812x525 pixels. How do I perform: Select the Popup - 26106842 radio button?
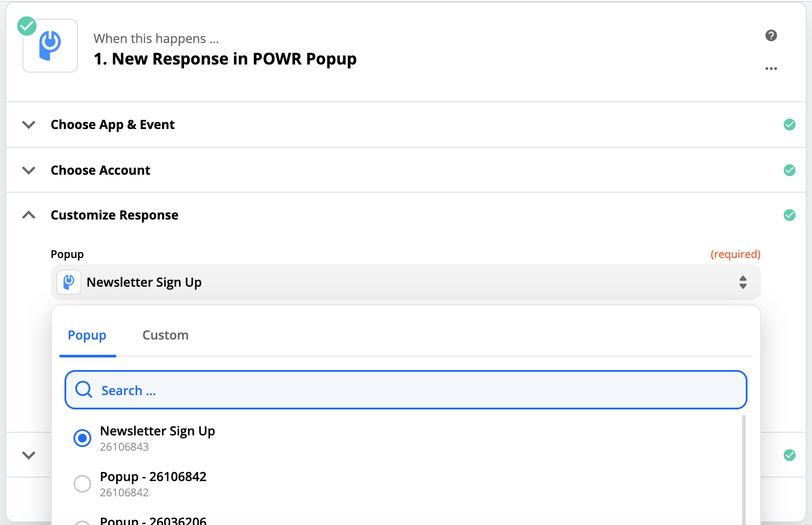[82, 484]
